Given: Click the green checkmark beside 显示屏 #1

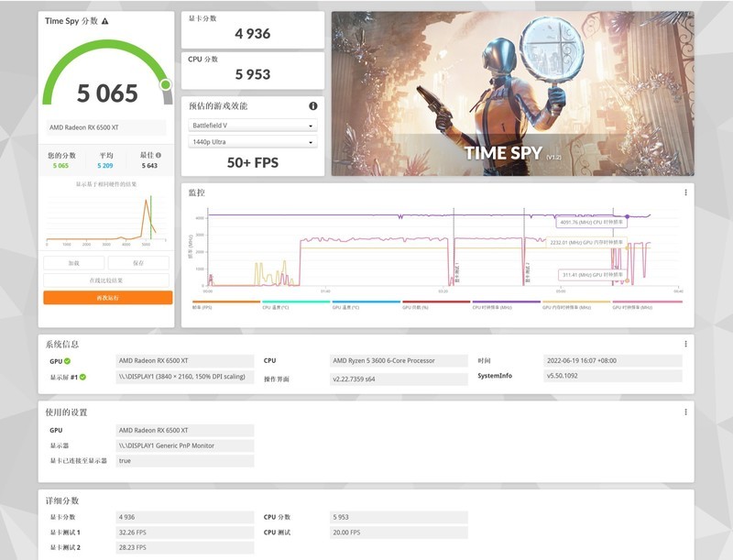Looking at the screenshot, I should point(81,376).
